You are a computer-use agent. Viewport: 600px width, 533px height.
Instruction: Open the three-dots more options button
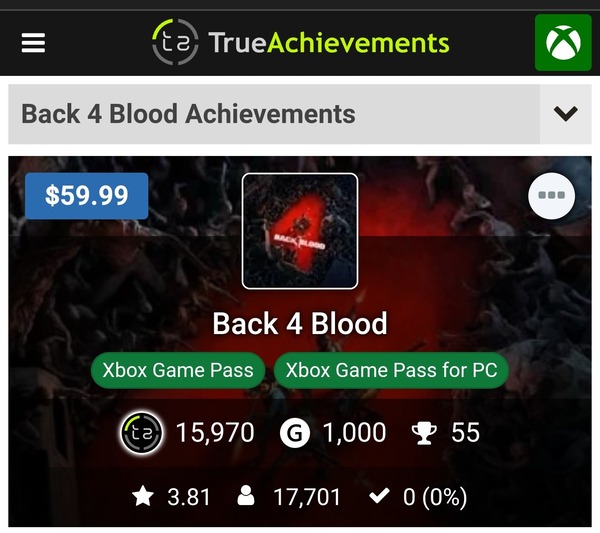551,196
